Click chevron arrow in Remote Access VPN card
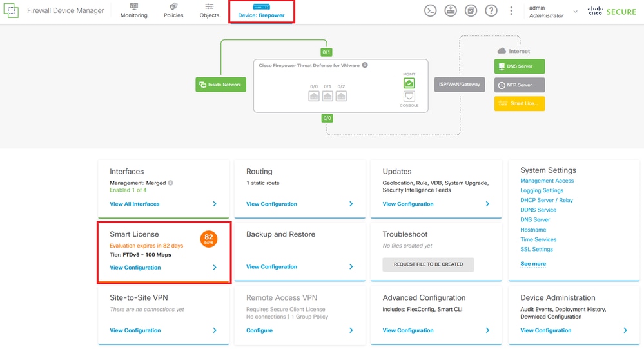This screenshot has height=349, width=644. point(351,330)
